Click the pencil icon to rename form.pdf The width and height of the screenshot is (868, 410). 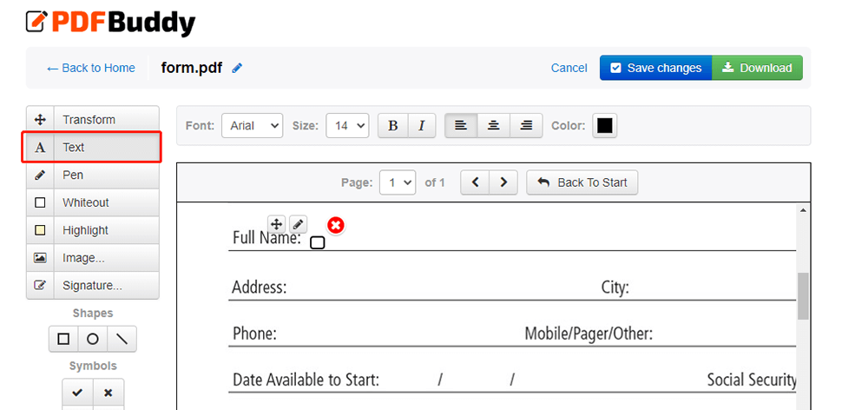tap(237, 68)
